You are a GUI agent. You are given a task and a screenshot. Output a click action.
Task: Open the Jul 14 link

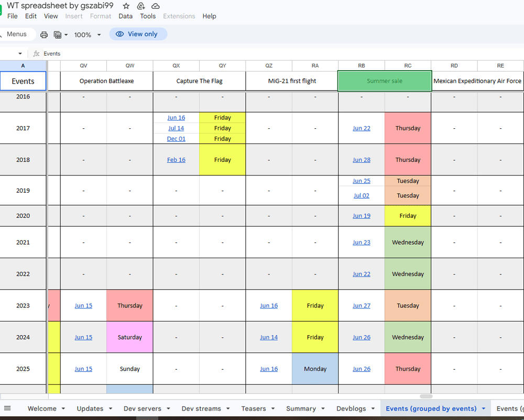tap(176, 128)
